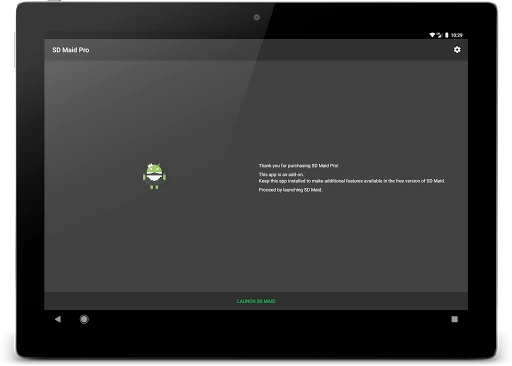
Task: Tap the SD Maid android mascot icon
Action: 154,176
